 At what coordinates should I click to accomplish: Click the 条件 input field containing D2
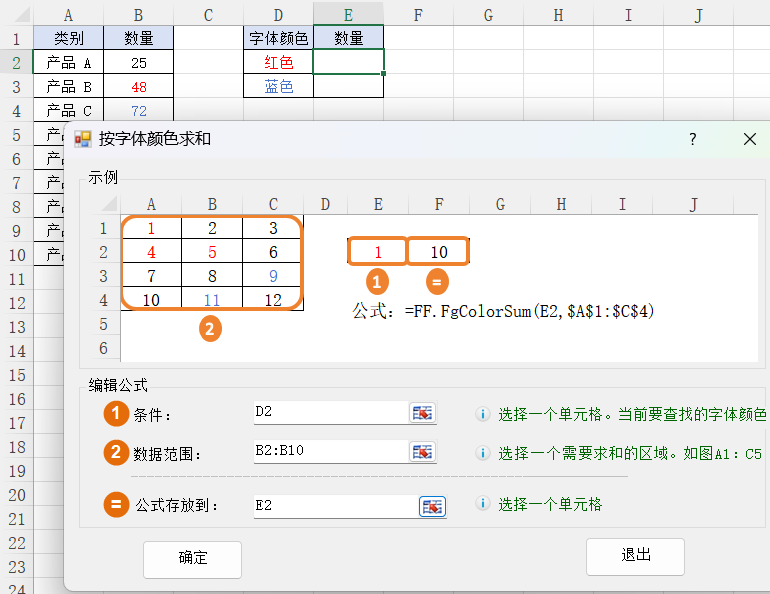pos(330,413)
